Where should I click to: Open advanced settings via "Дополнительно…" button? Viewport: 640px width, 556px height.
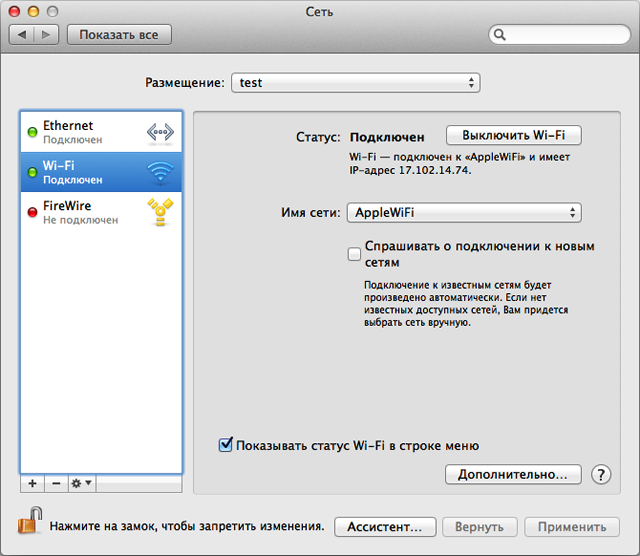tap(513, 474)
